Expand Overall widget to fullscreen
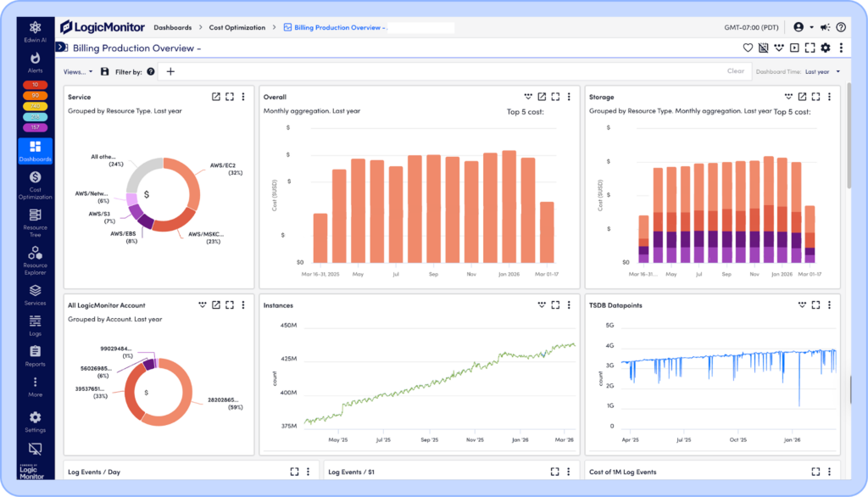Viewport: 868px width, 497px height. (x=555, y=97)
